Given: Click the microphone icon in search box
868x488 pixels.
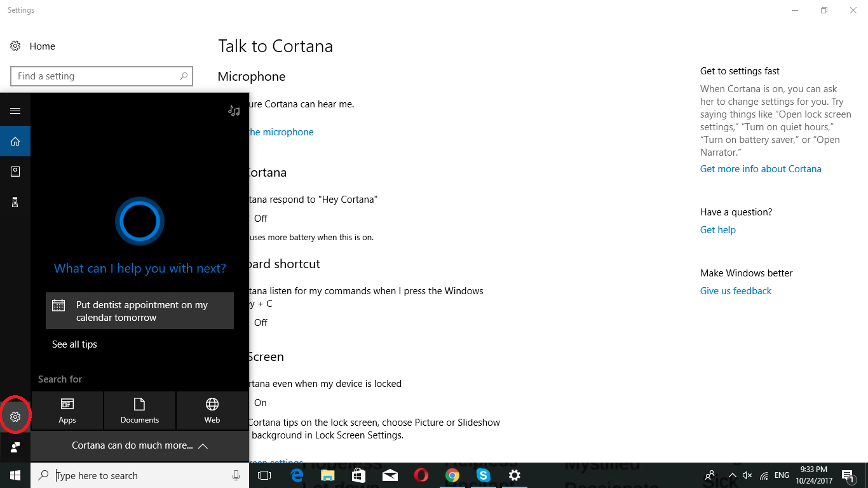Looking at the screenshot, I should tap(236, 475).
